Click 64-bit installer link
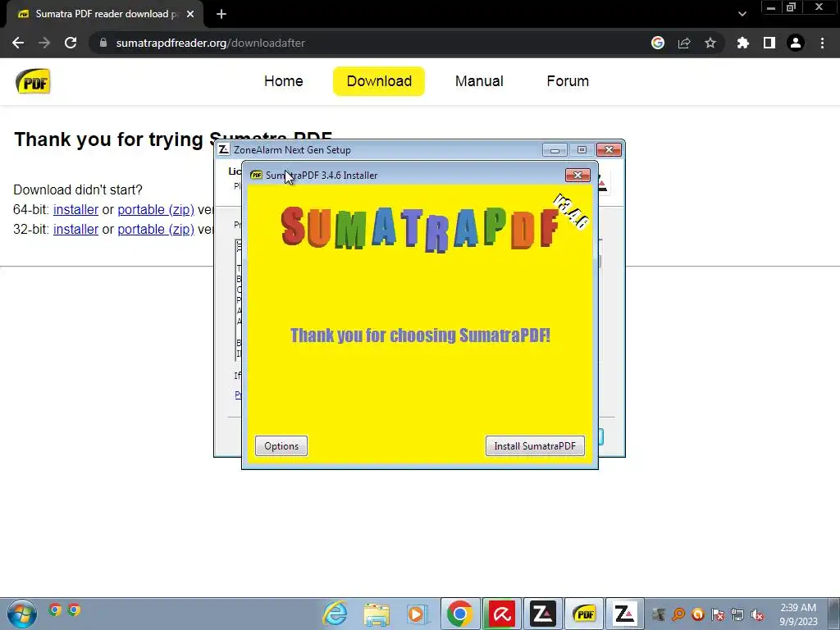The height and width of the screenshot is (630, 840). [x=75, y=209]
